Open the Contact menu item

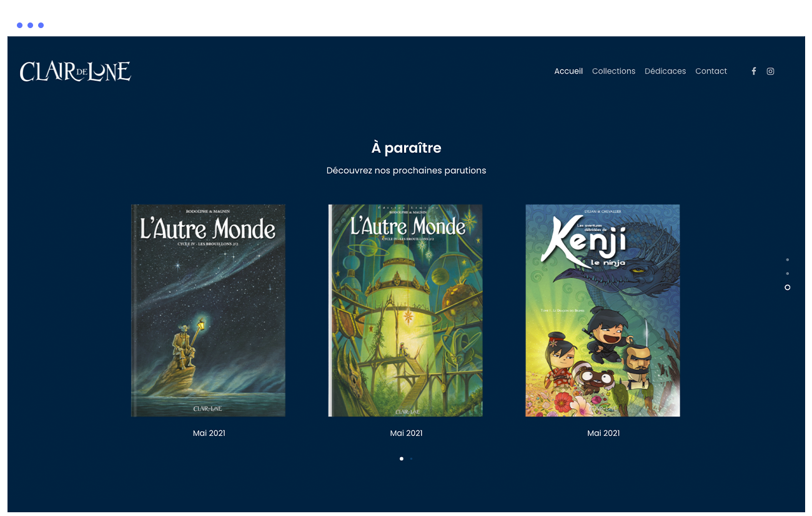tap(711, 71)
